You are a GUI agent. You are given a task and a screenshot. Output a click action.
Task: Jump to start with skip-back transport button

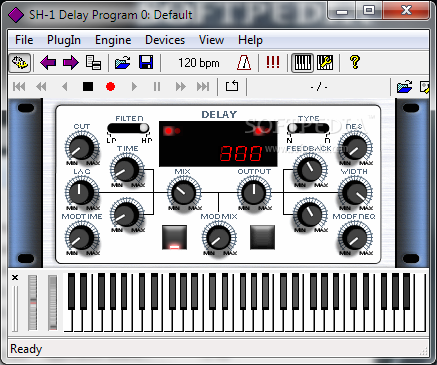pos(19,87)
